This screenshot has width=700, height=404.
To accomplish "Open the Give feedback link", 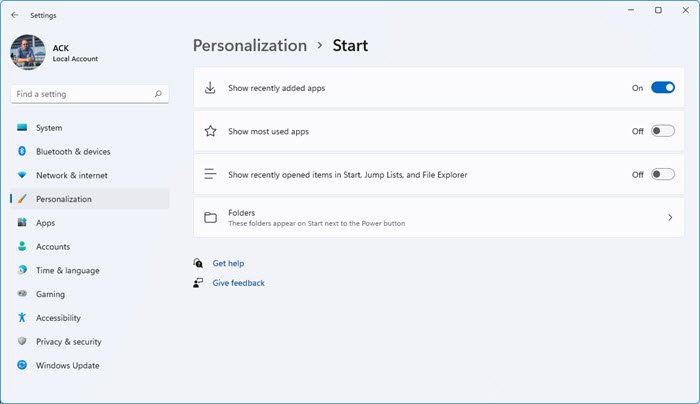I will (x=238, y=283).
